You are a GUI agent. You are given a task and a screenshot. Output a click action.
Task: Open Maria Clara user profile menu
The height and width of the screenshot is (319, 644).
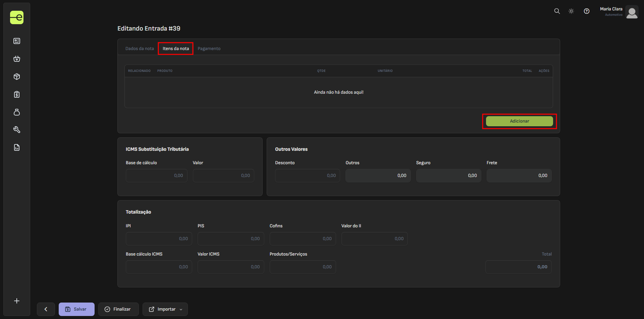[619, 12]
